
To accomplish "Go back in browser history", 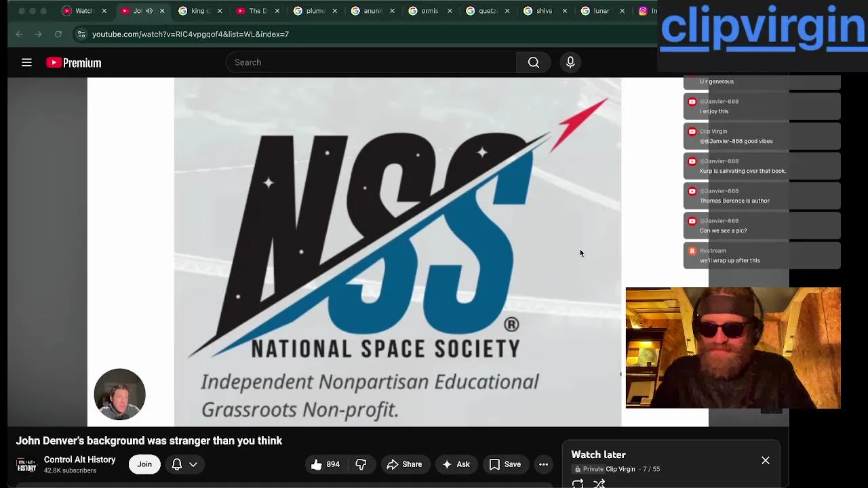I will [19, 34].
